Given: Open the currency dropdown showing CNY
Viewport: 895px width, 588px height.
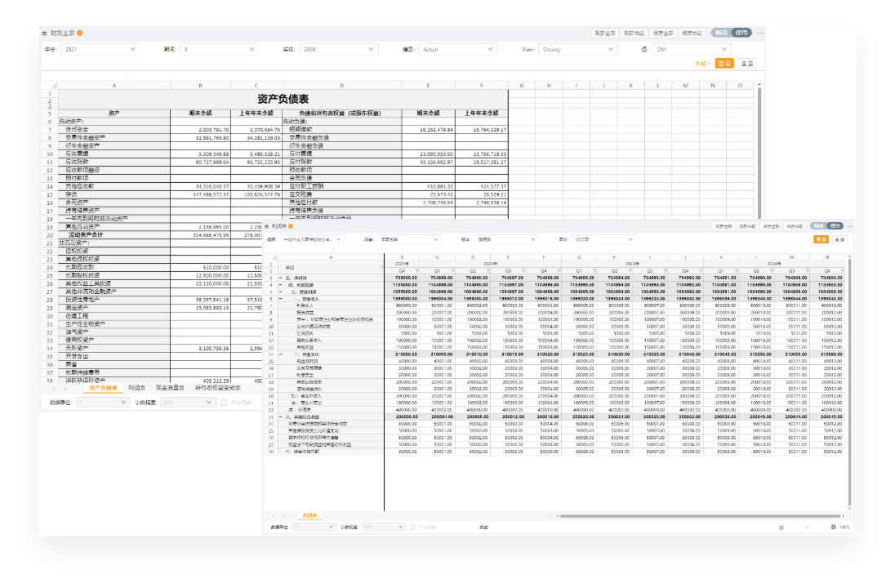Looking at the screenshot, I should (x=691, y=50).
